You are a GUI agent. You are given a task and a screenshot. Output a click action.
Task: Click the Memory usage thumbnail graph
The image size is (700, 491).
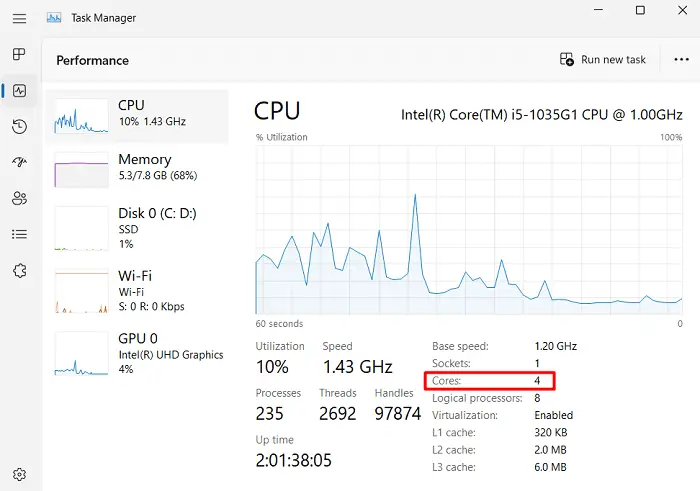coord(81,171)
